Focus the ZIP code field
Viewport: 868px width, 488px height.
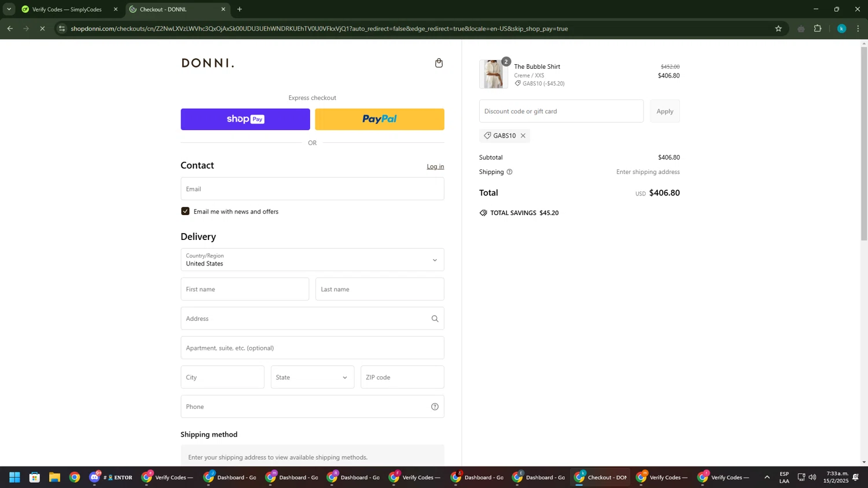(x=402, y=377)
